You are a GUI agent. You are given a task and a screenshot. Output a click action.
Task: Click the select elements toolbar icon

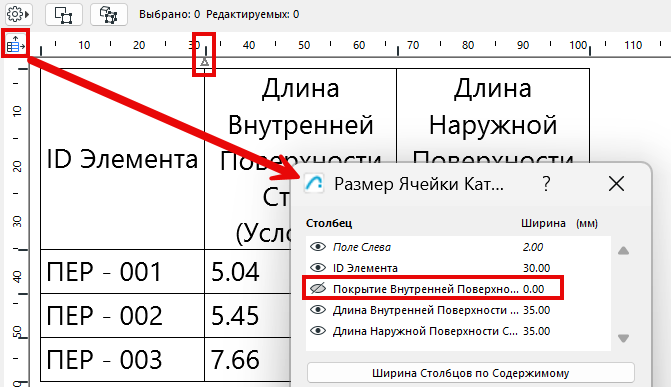point(64,15)
